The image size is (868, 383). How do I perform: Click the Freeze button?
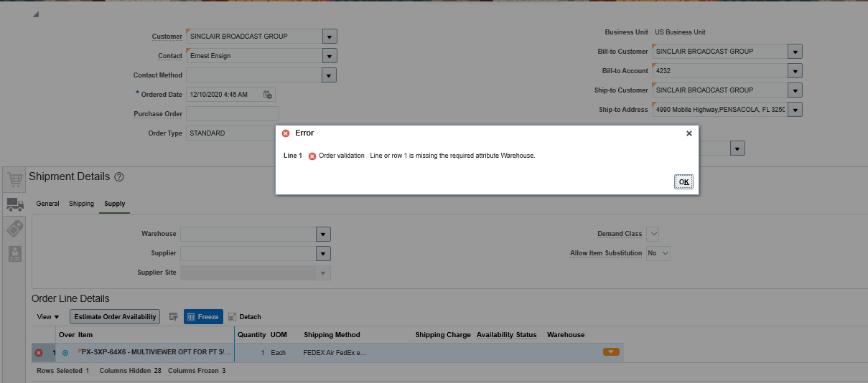[x=203, y=317]
